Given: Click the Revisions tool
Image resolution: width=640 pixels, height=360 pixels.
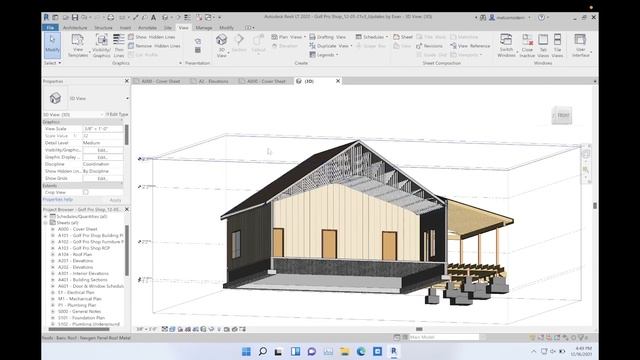Looking at the screenshot, I should pyautogui.click(x=429, y=46).
